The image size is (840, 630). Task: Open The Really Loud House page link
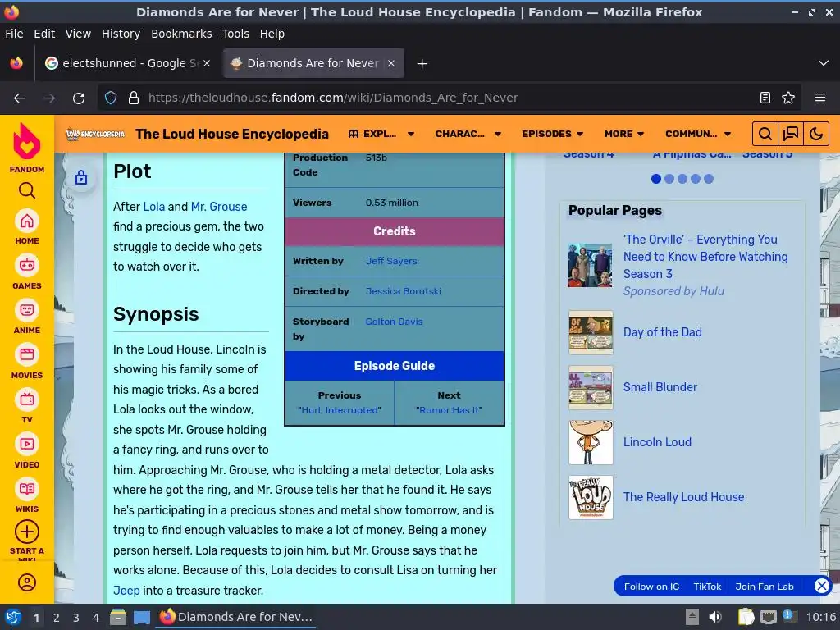pos(683,497)
